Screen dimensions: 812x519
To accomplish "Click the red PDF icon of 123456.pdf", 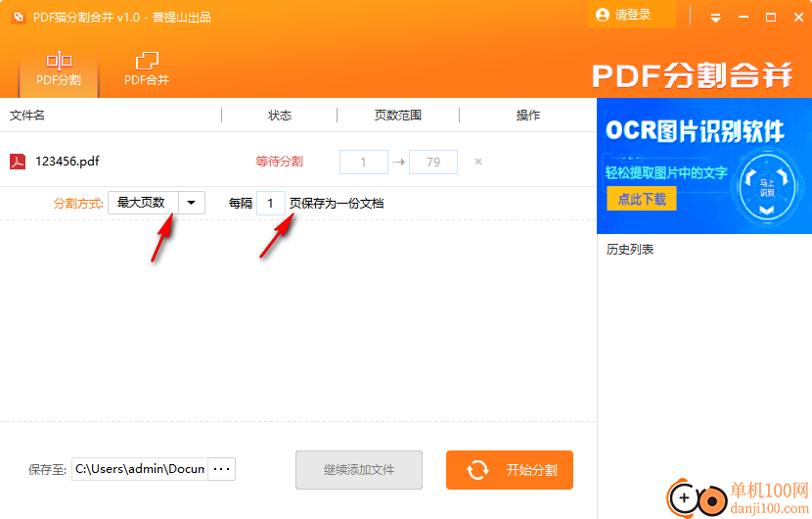I will tap(18, 162).
